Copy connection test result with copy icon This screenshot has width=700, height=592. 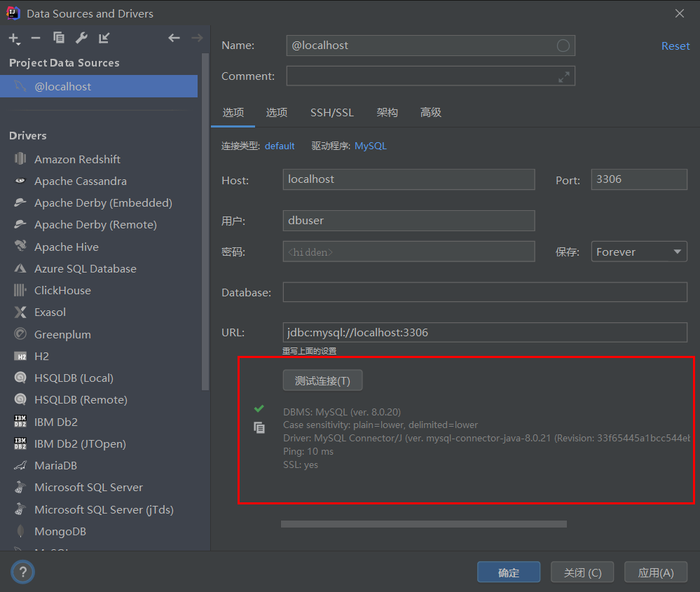point(259,427)
